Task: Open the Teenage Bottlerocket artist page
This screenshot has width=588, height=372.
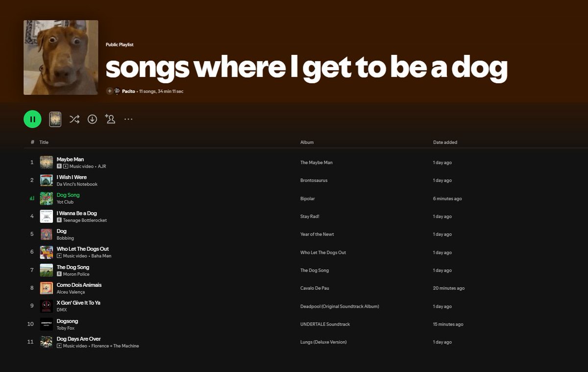Action: 85,220
